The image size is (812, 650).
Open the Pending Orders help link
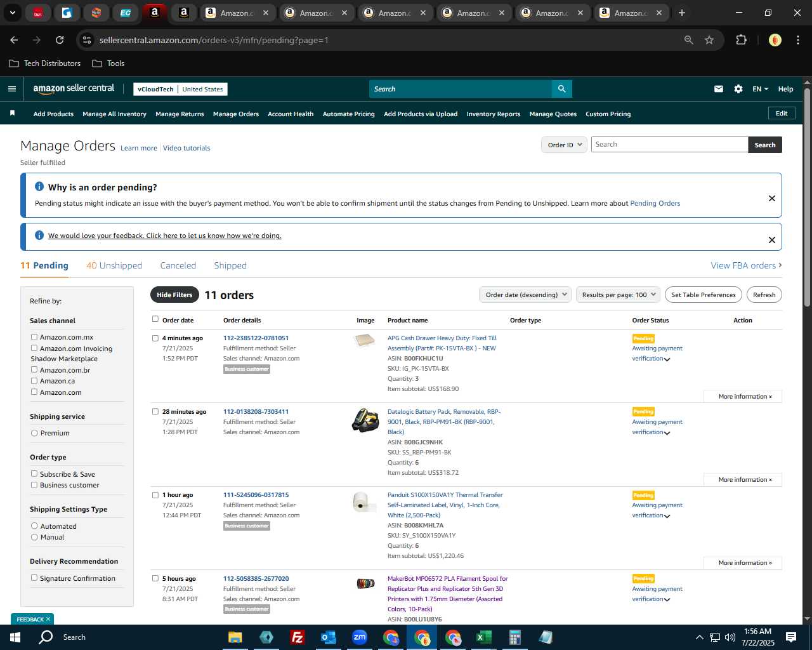coord(655,203)
